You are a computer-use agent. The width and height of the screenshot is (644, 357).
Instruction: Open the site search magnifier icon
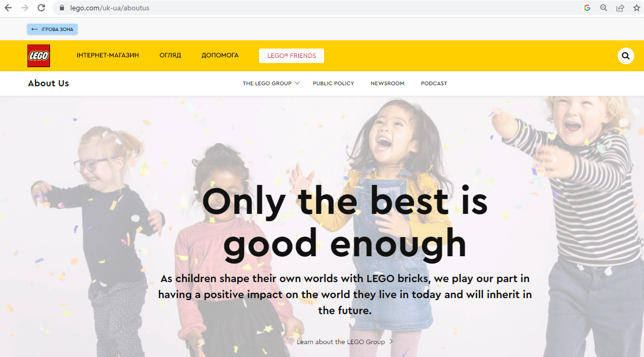(625, 56)
